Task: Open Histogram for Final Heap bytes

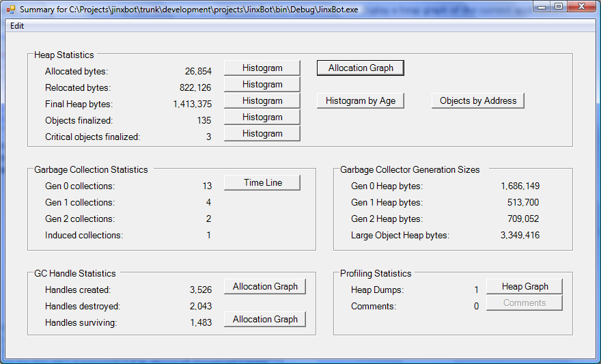Action: pos(262,101)
